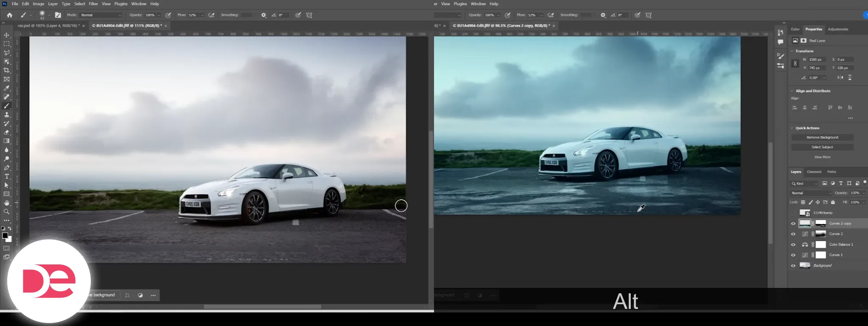
Task: Filter layers by adjustment layers icon
Action: [833, 183]
